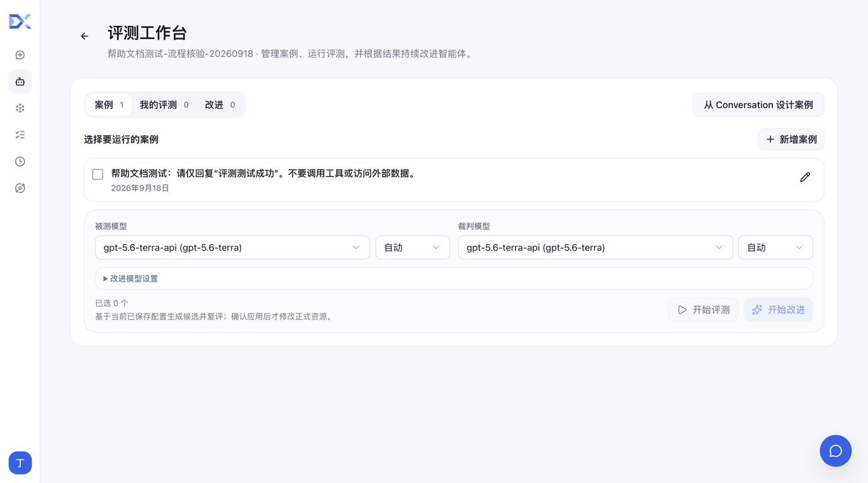Click the DX logo in the sidebar

pos(20,21)
